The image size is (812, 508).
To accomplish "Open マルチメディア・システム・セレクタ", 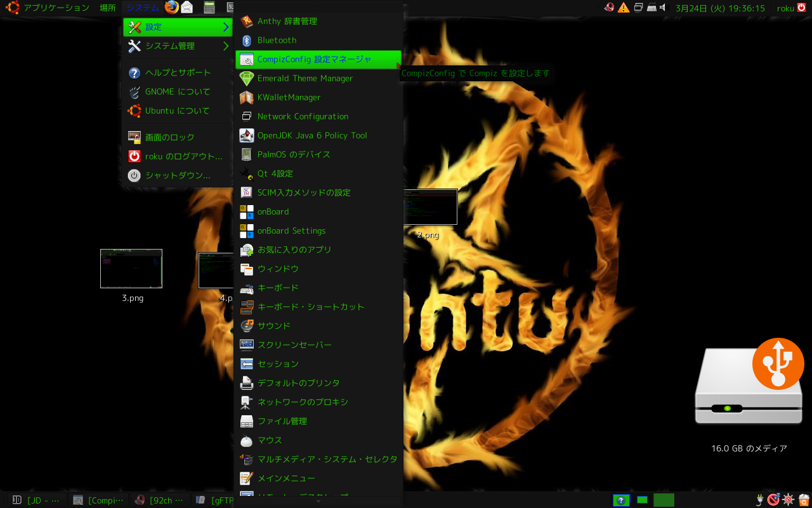I will click(318, 460).
